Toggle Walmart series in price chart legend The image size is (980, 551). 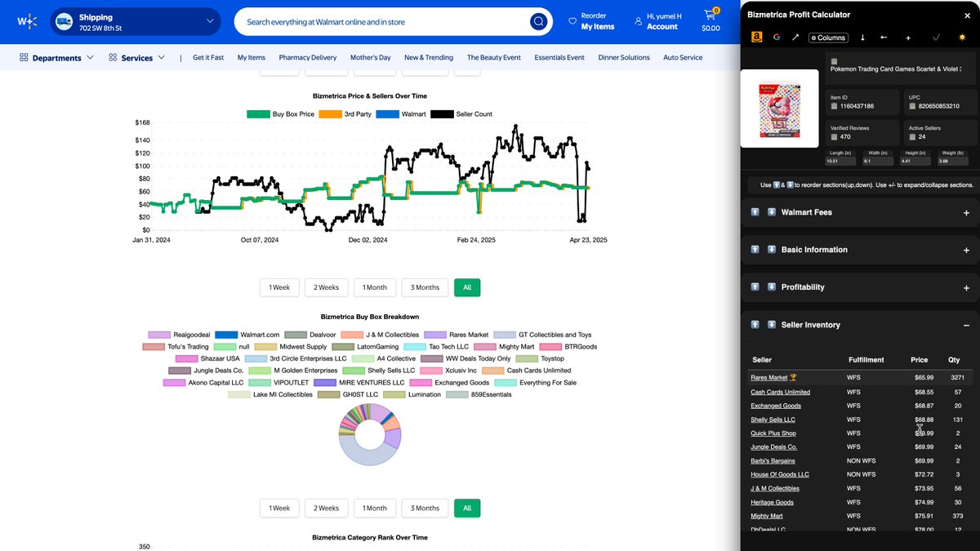tap(401, 114)
